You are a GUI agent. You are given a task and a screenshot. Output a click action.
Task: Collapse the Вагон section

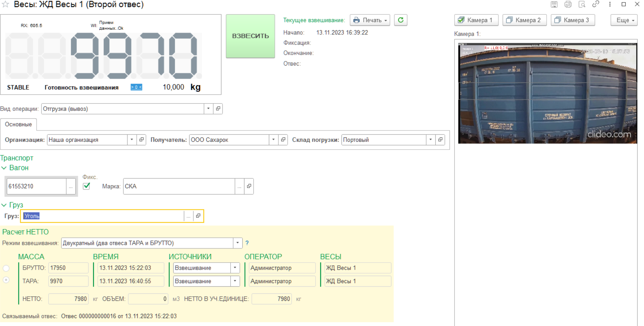4,168
